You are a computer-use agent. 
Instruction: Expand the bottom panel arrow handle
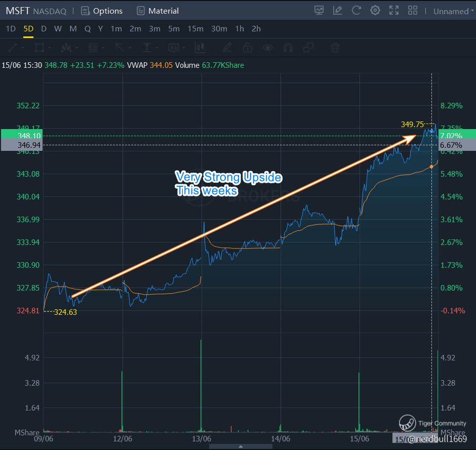point(241,446)
